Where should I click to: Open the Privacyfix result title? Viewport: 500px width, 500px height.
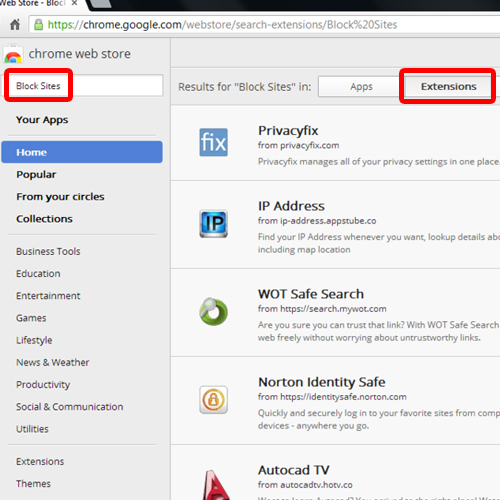coord(288,131)
